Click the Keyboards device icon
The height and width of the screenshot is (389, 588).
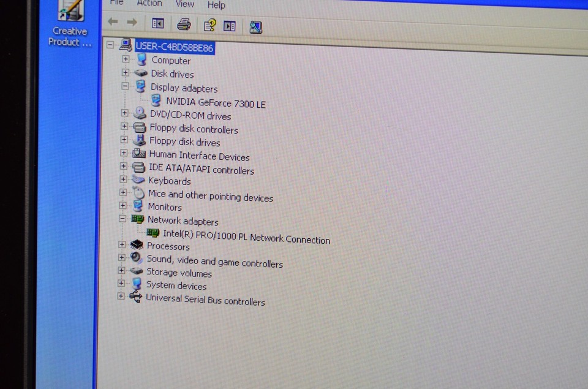pos(137,179)
